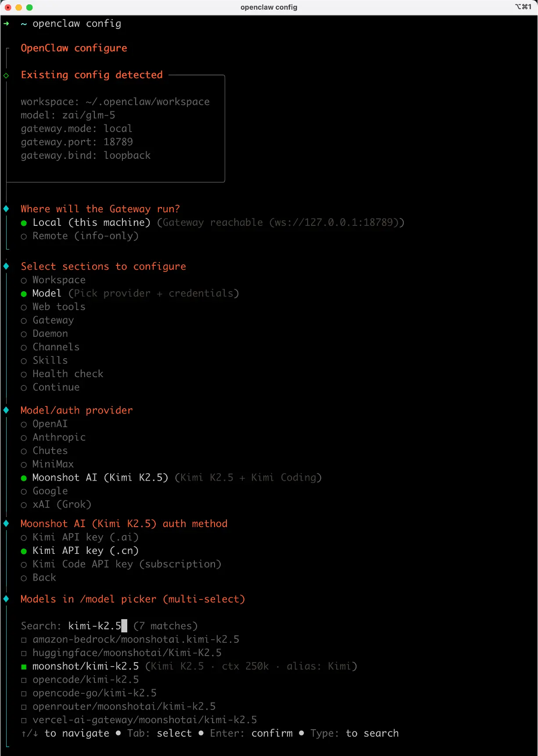Click the cyan diamond beside Select sections
Viewport: 538px width, 756px height.
pos(6,266)
